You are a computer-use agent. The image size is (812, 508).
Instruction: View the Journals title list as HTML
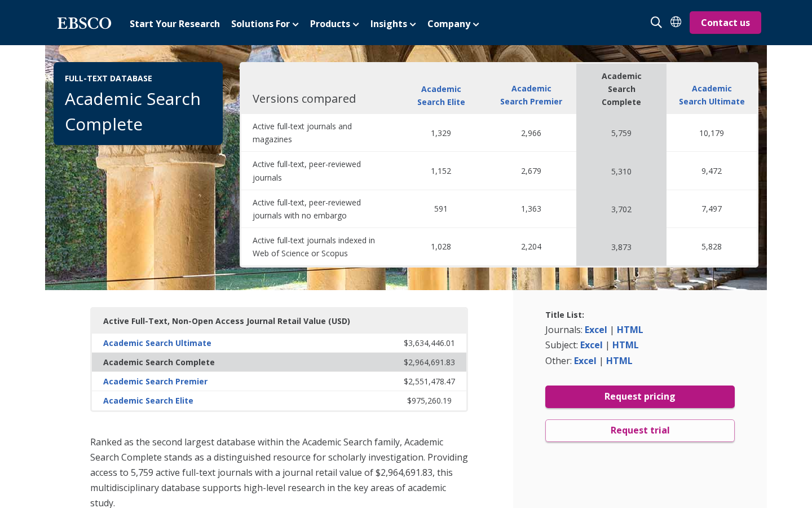click(x=630, y=330)
